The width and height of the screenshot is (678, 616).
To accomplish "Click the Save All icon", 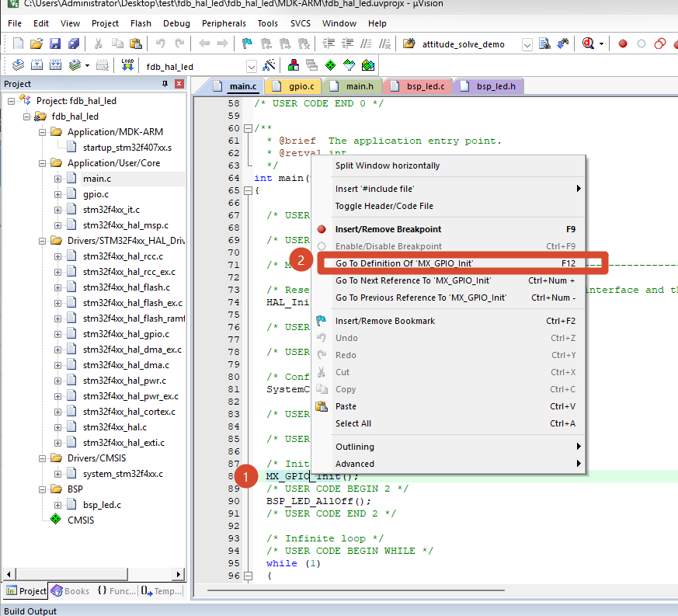I will pos(74,44).
